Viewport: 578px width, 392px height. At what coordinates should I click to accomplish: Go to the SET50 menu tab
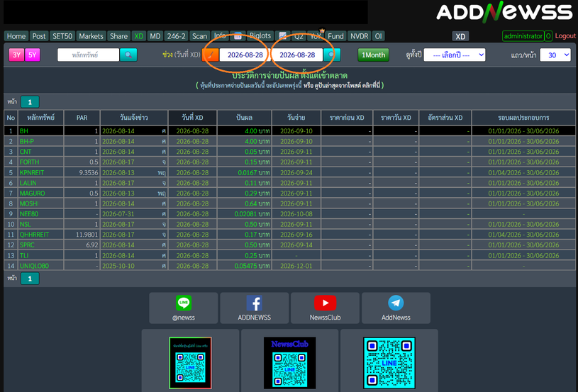tap(62, 36)
